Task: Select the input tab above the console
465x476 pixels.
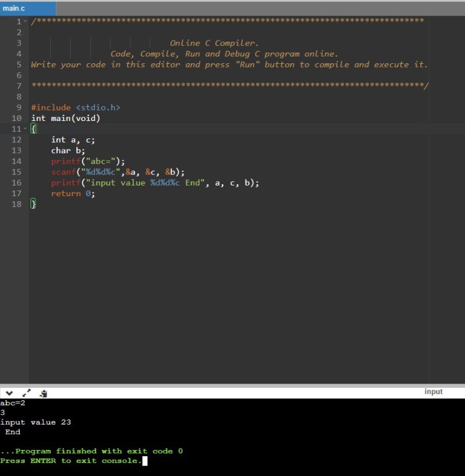Action: coord(433,392)
